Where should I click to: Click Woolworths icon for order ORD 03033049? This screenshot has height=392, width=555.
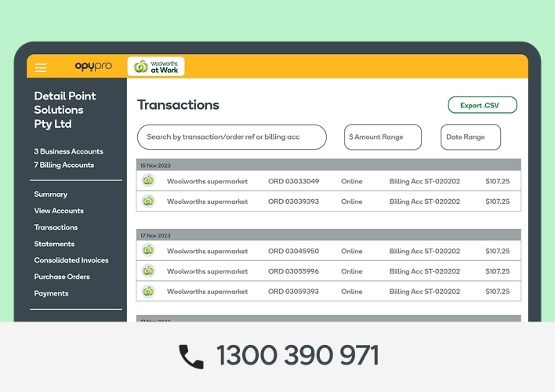[148, 181]
